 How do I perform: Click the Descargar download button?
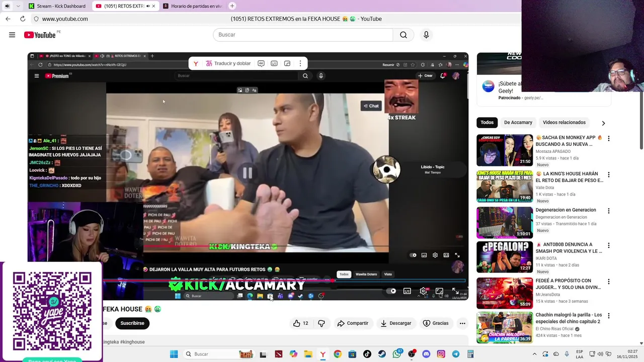point(395,323)
